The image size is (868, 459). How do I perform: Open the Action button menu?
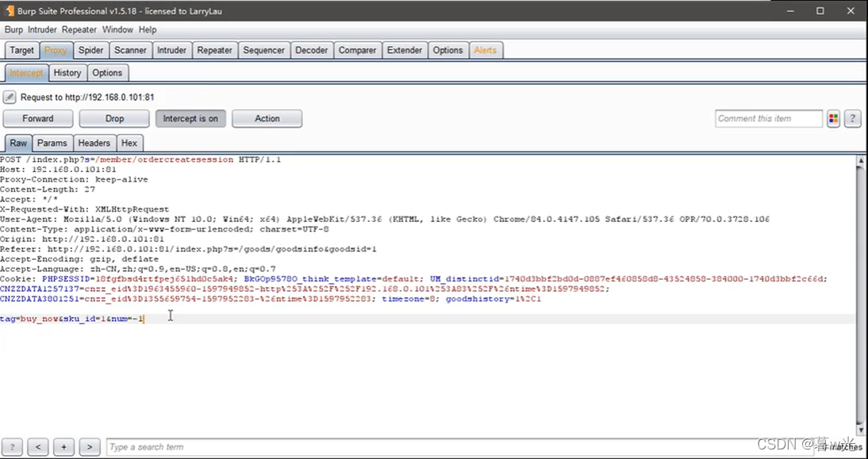(267, 118)
